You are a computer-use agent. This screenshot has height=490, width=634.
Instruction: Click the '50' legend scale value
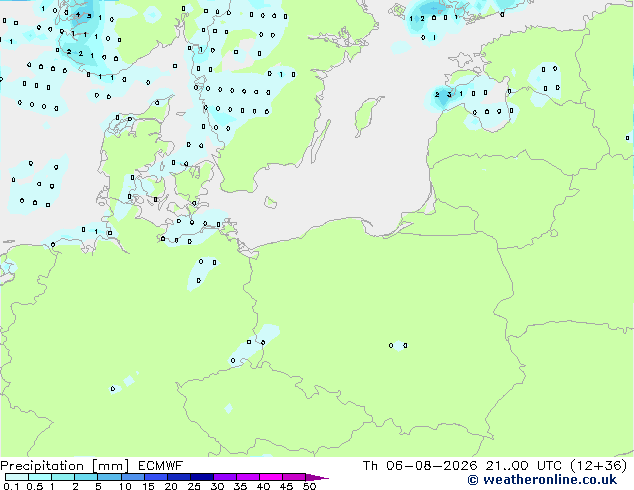tap(309, 486)
